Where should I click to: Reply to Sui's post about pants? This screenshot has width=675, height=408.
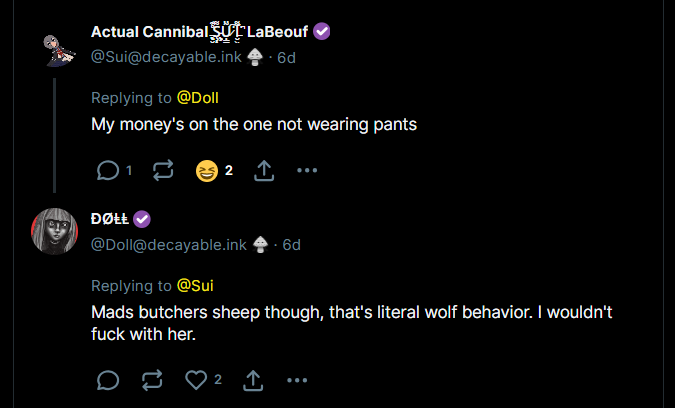click(x=108, y=171)
